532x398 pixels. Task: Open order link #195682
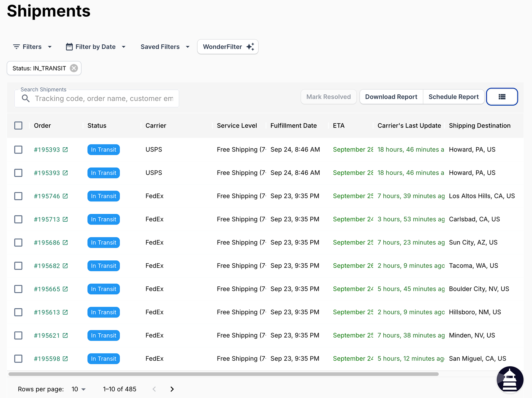click(47, 266)
